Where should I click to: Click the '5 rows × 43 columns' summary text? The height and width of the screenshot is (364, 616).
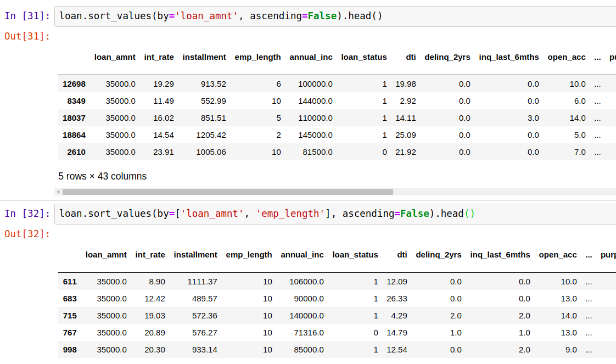click(102, 176)
